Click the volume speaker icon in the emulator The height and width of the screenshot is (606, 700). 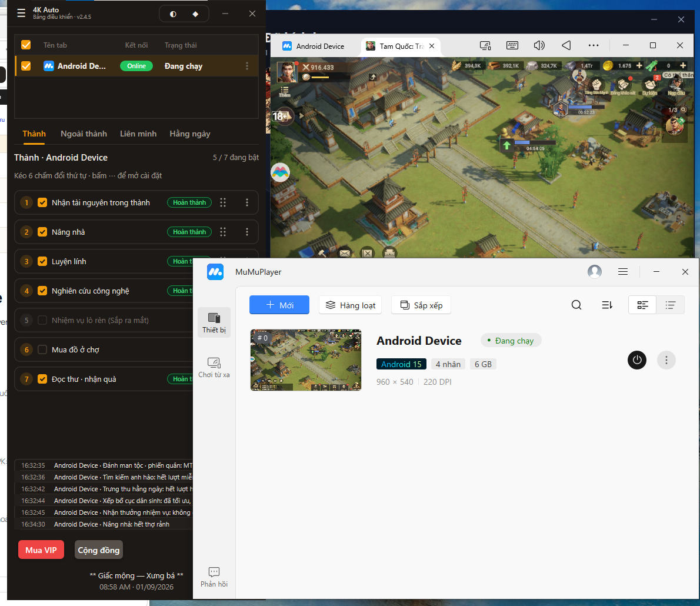(539, 45)
